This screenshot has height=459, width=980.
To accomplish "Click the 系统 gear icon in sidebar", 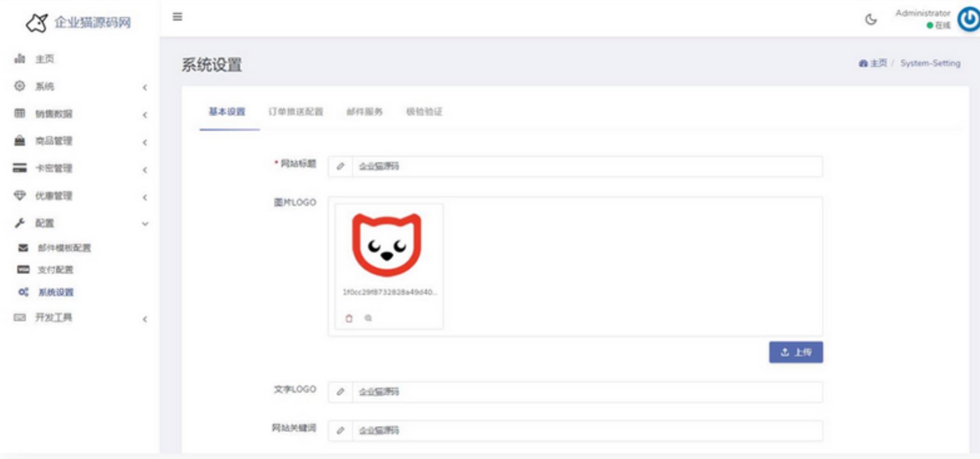I will (20, 86).
